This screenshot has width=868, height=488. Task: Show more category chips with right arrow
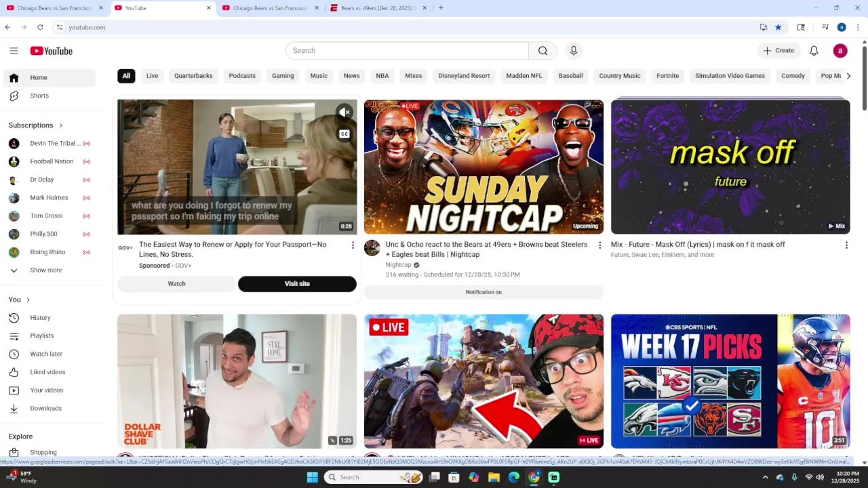click(848, 76)
